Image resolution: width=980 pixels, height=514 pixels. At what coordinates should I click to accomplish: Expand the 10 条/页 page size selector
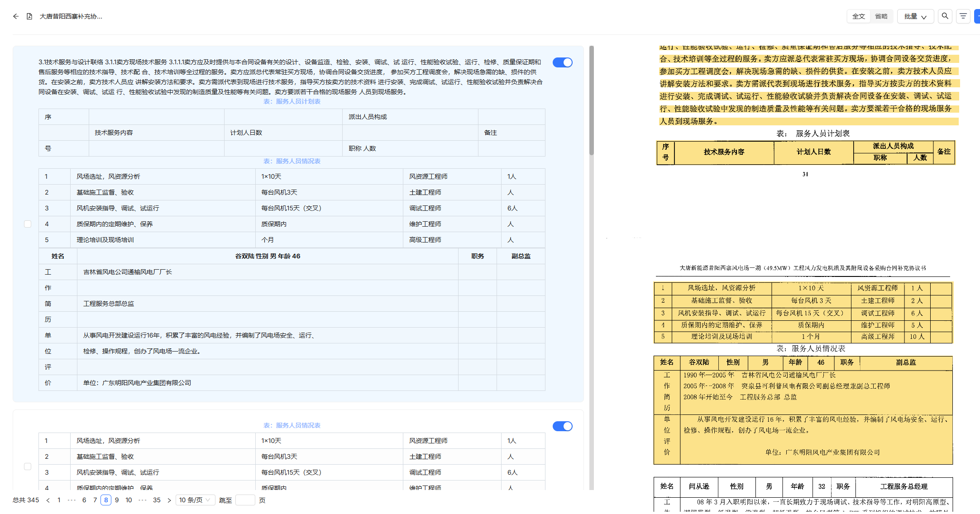click(195, 500)
